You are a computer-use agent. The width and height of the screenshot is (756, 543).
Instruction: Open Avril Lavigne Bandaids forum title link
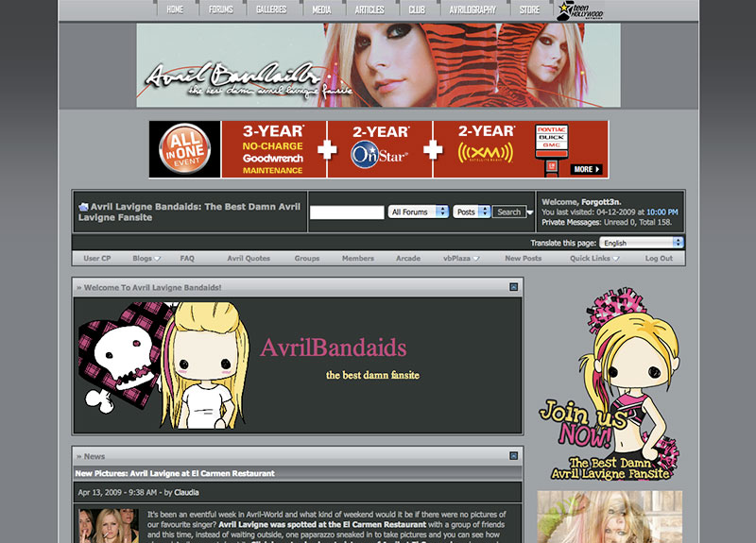[x=190, y=212]
